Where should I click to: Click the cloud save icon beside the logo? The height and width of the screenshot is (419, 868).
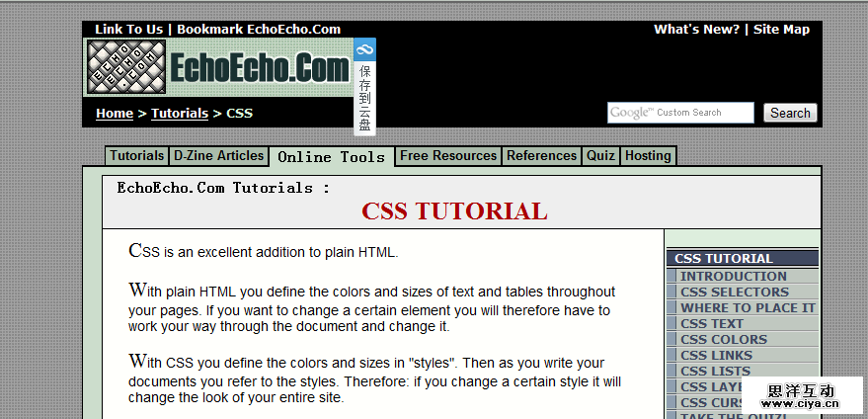[364, 49]
